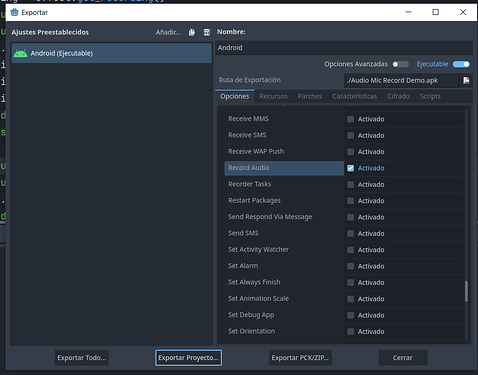
Task: Open the export path file browser icon
Action: click(x=466, y=80)
